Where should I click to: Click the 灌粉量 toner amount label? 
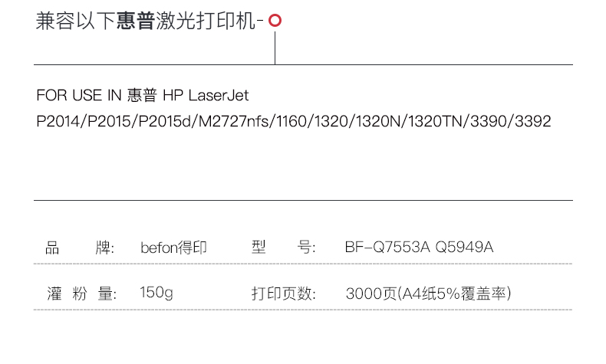80,293
